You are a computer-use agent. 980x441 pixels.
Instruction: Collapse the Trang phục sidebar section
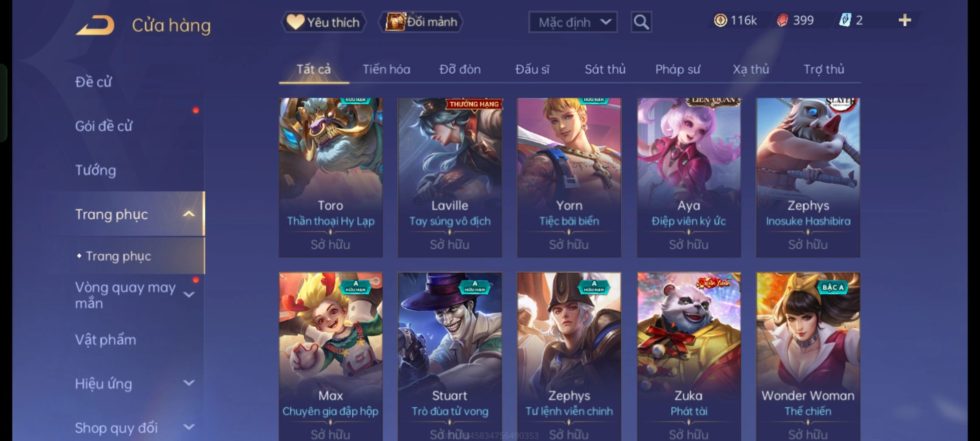point(189,214)
